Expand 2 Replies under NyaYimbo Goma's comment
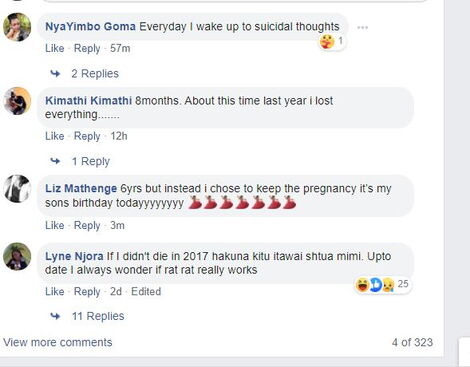 pyautogui.click(x=95, y=73)
